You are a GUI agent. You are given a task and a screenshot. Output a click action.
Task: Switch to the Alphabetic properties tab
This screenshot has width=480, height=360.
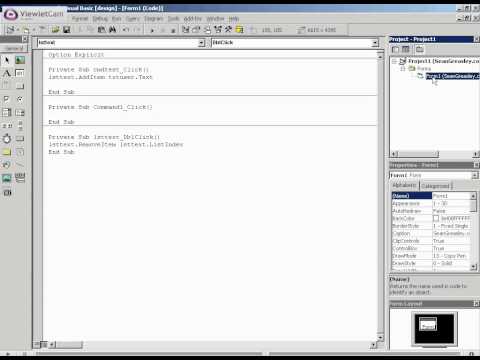coord(404,185)
